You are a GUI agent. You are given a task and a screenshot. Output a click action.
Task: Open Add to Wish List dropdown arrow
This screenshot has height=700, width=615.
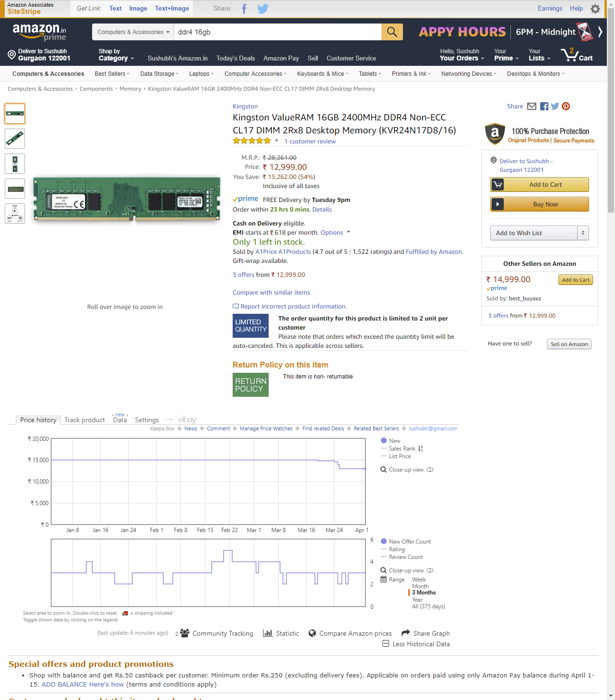pos(583,233)
